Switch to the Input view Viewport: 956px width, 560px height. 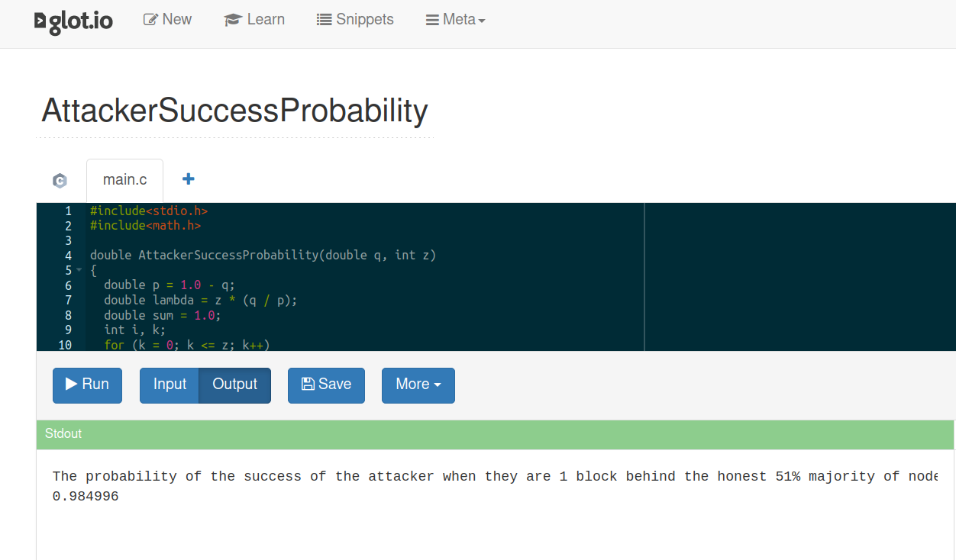(x=170, y=385)
